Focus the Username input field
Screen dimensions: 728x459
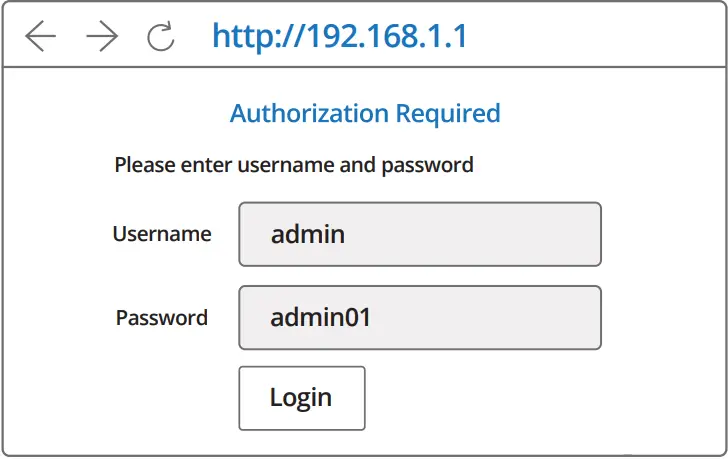(x=420, y=235)
